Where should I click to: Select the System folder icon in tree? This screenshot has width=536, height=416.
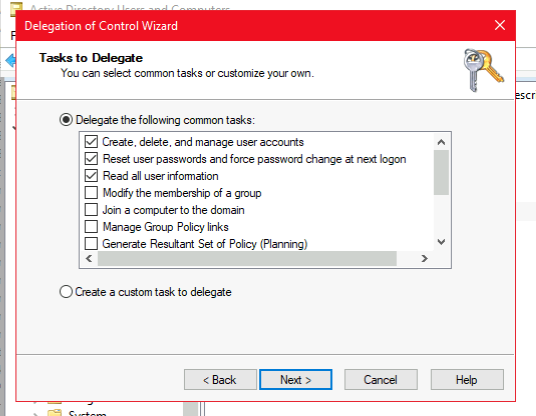(54, 412)
